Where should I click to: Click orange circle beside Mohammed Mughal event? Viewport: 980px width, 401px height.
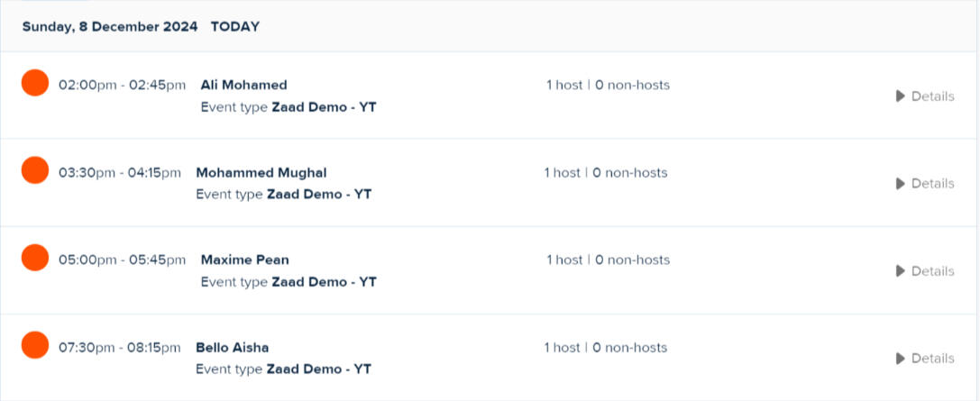click(35, 170)
